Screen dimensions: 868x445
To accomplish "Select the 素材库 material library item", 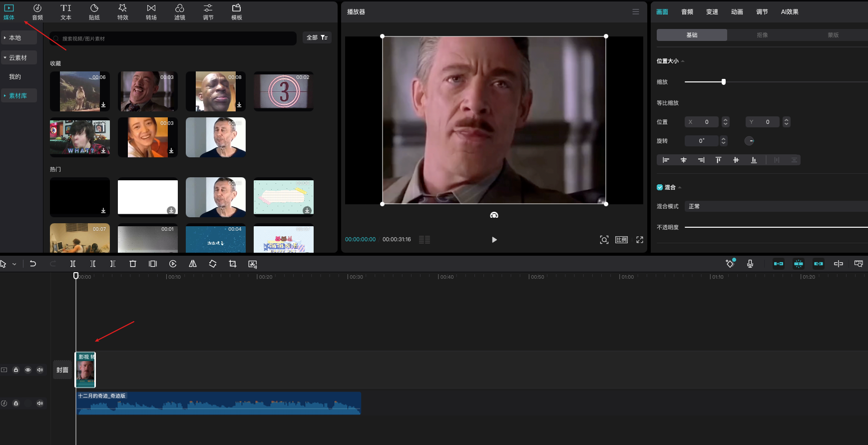I will point(19,96).
